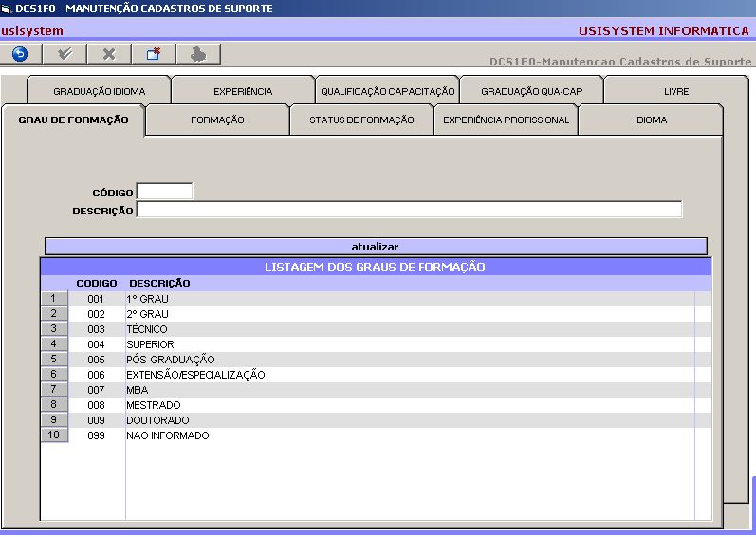Viewport: 756px width, 537px height.
Task: Click the LISTAGEM DOS GRAUS DE FORMAÇÃO header
Action: pos(376,267)
